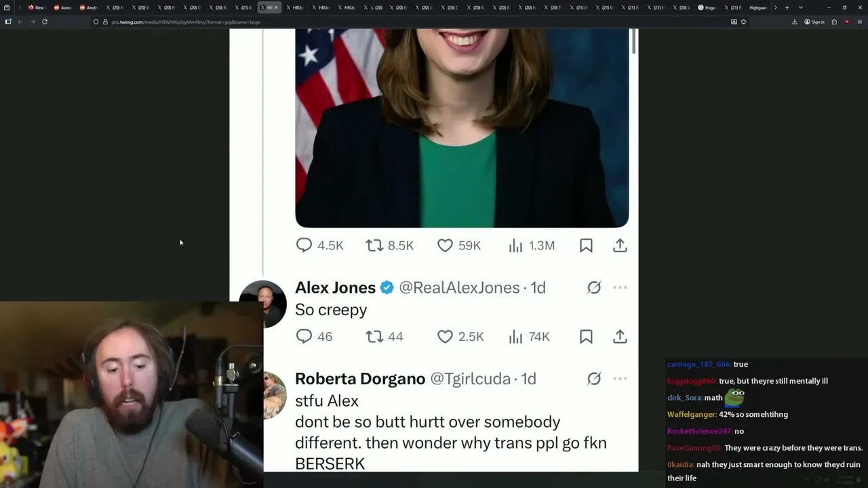868x488 pixels.
Task: Go back in the browser
Action: (20, 22)
